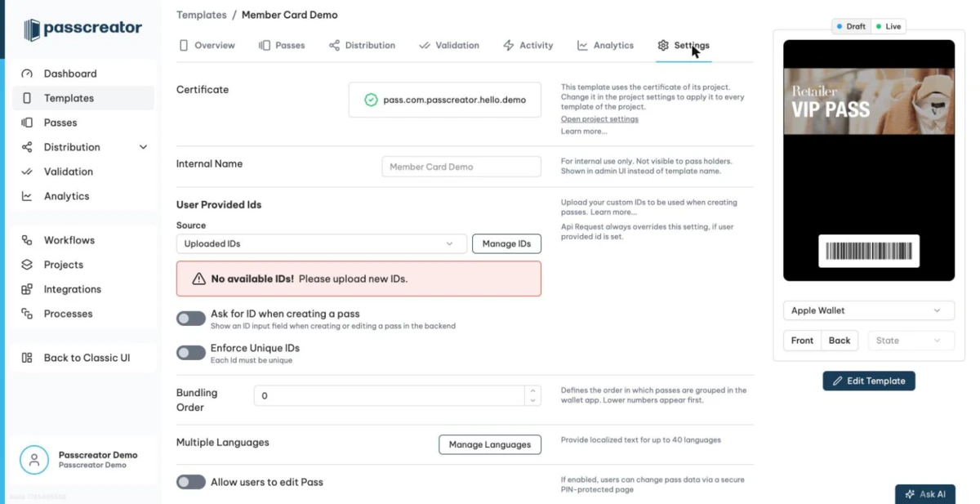Click the Passes icon in sidebar
980x504 pixels.
coord(27,123)
